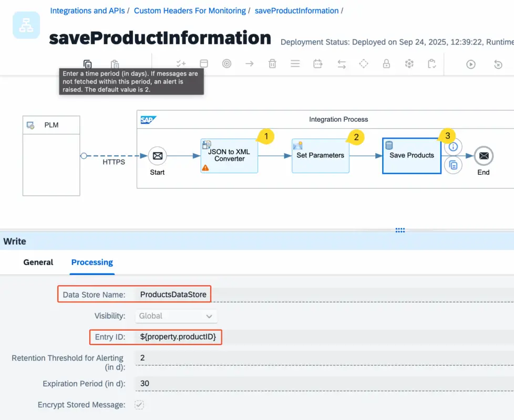The height and width of the screenshot is (420, 514).
Task: Click the right arrow connector toolbar icon
Action: point(250,64)
